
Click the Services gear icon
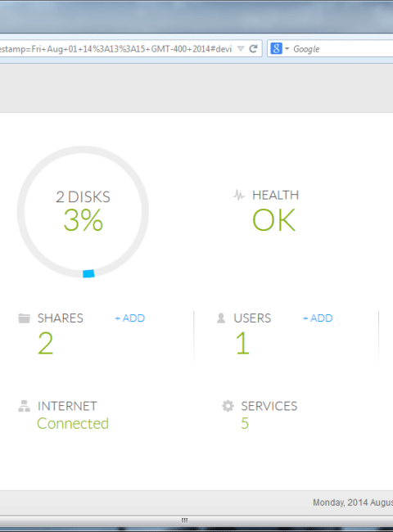[x=228, y=406]
